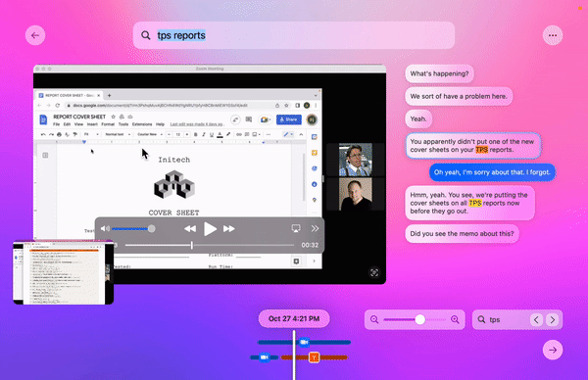Click the Share button in Google Docs

pos(289,119)
